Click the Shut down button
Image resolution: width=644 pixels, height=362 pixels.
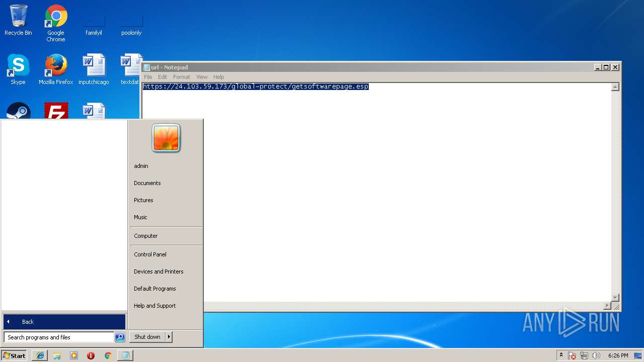pos(147,337)
